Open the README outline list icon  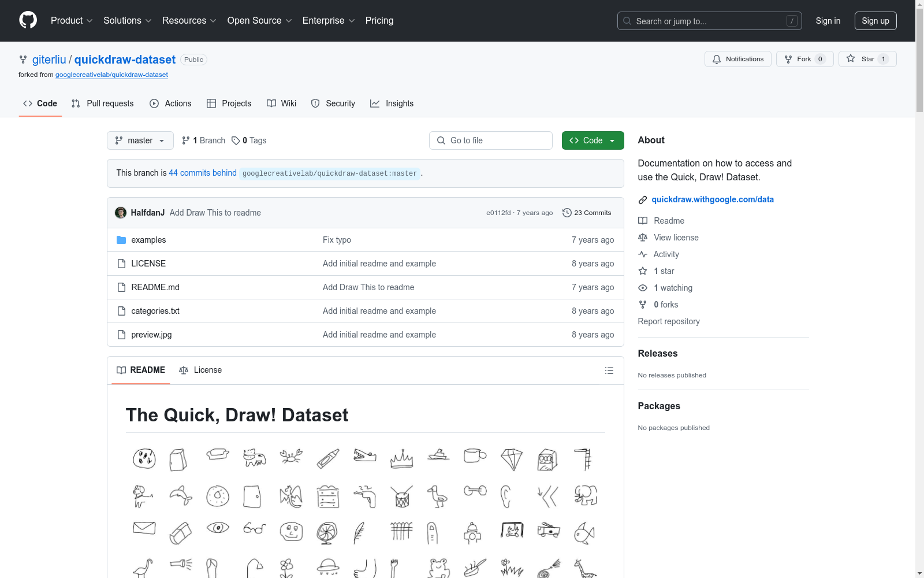[x=609, y=370]
